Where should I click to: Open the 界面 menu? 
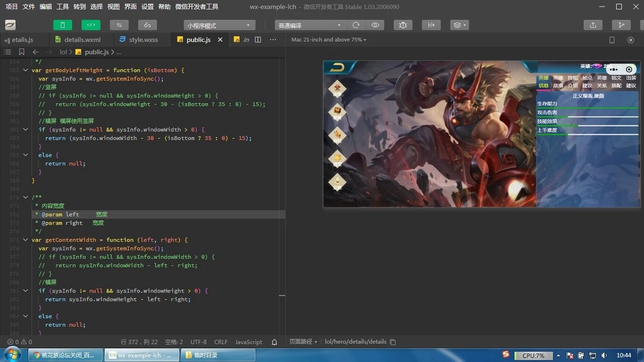pyautogui.click(x=131, y=7)
